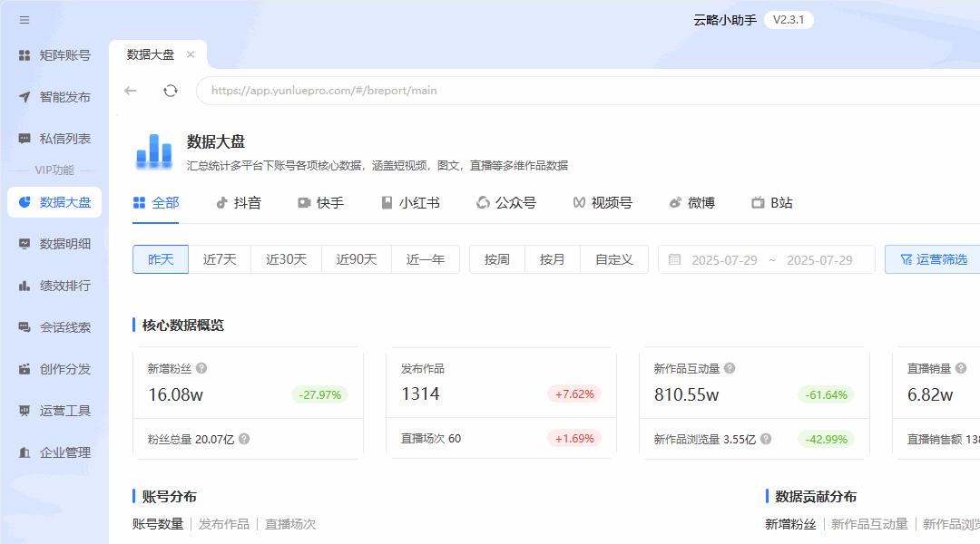
Task: Show help for 新作品浏览量
Action: point(766,439)
